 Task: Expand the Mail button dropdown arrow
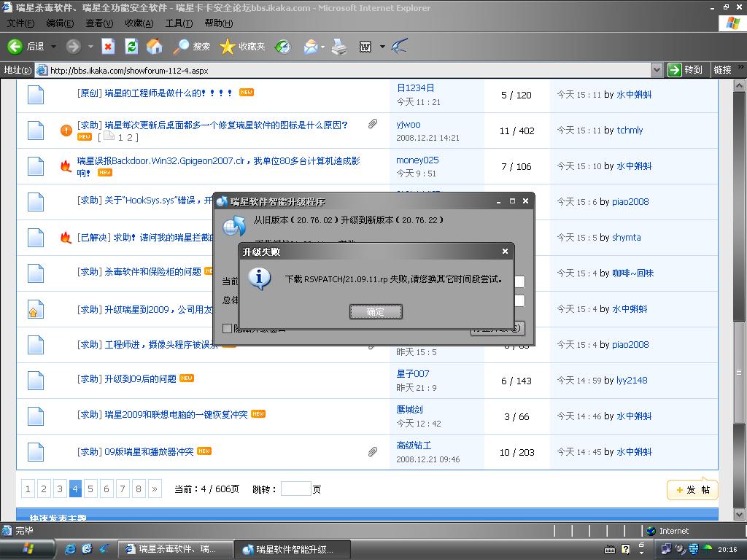(x=322, y=47)
